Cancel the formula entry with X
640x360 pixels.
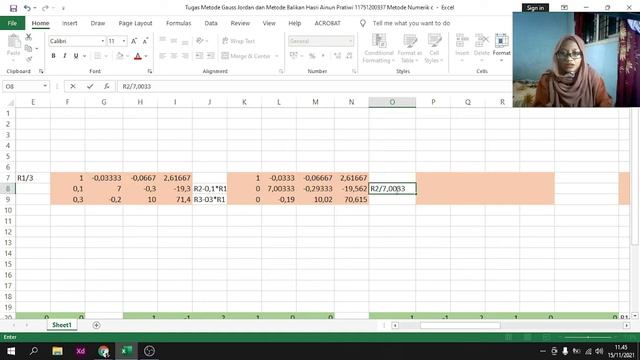73,86
